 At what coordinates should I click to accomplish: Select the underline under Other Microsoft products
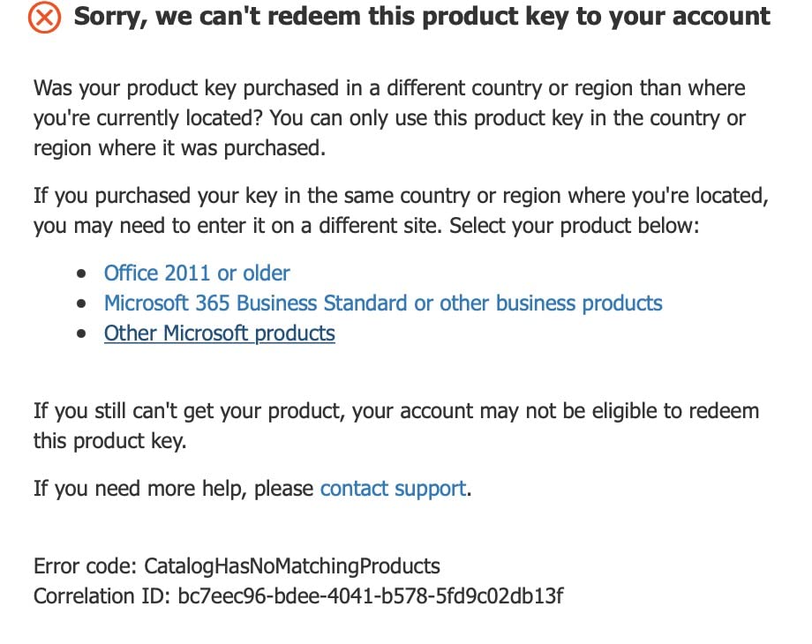tap(219, 344)
